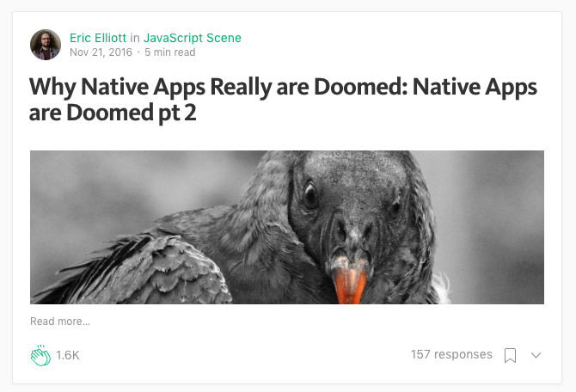
Task: Click the title's second line are Doomed pt 2
Action: [x=113, y=113]
